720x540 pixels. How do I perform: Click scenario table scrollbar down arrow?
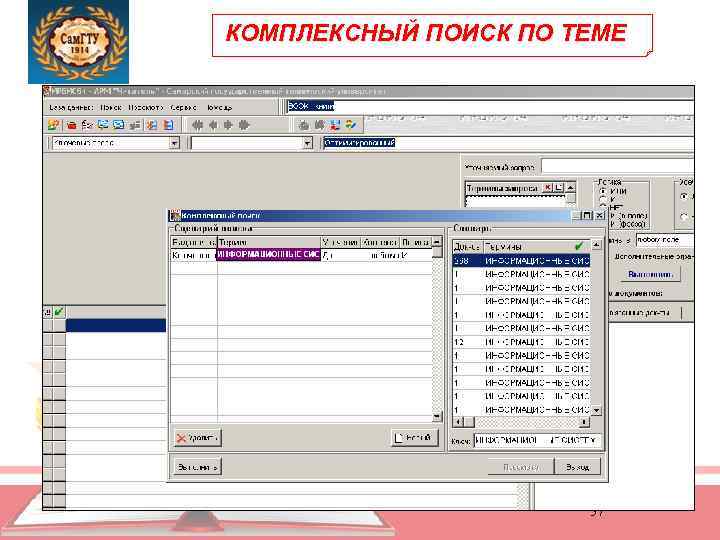[437, 416]
